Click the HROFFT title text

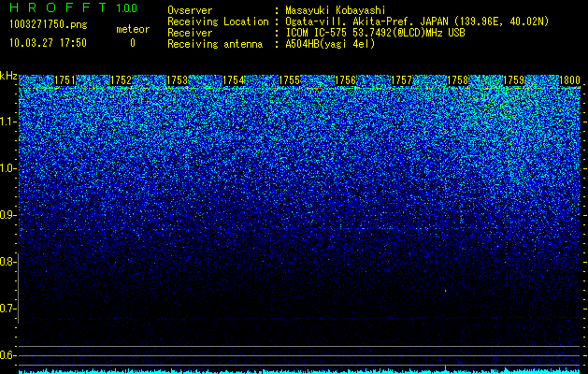pyautogui.click(x=58, y=7)
